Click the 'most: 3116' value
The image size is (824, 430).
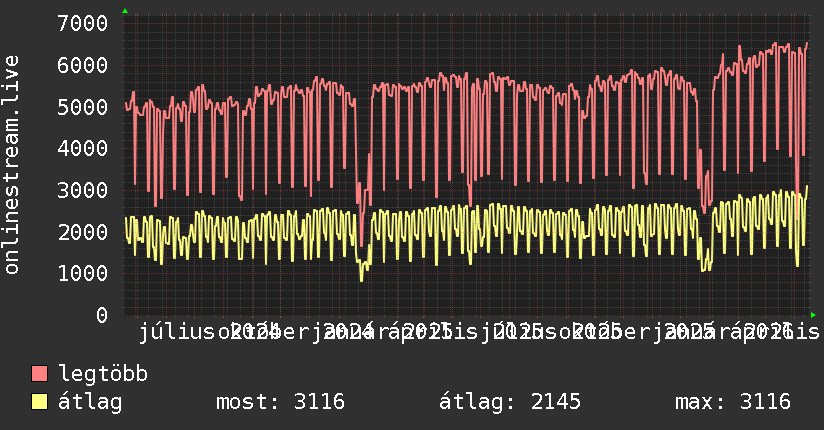(x=281, y=402)
